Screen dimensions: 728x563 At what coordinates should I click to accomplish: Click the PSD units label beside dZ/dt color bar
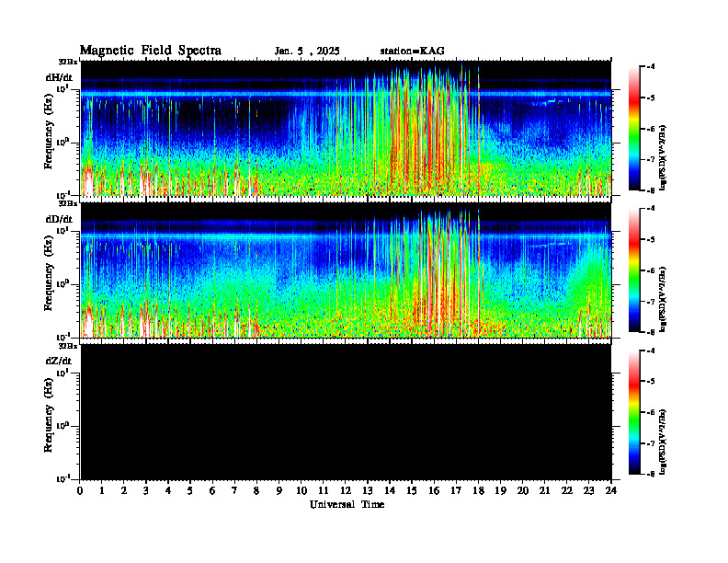click(663, 442)
